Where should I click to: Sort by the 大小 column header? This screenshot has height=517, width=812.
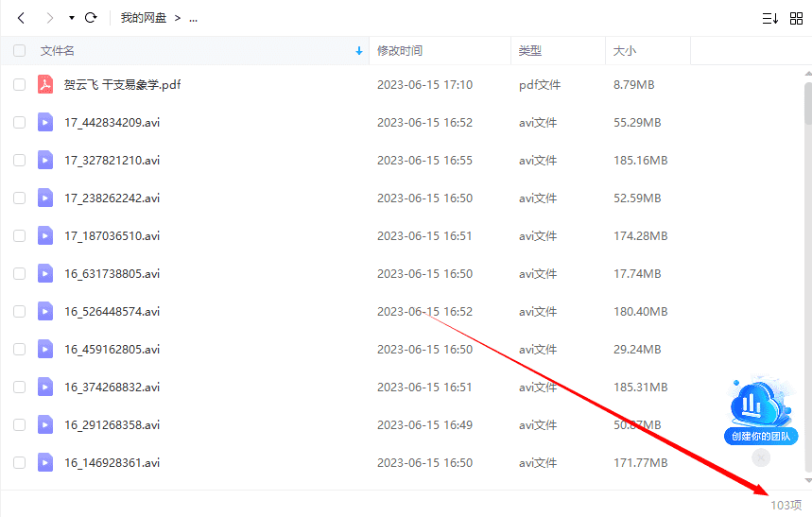[x=625, y=51]
